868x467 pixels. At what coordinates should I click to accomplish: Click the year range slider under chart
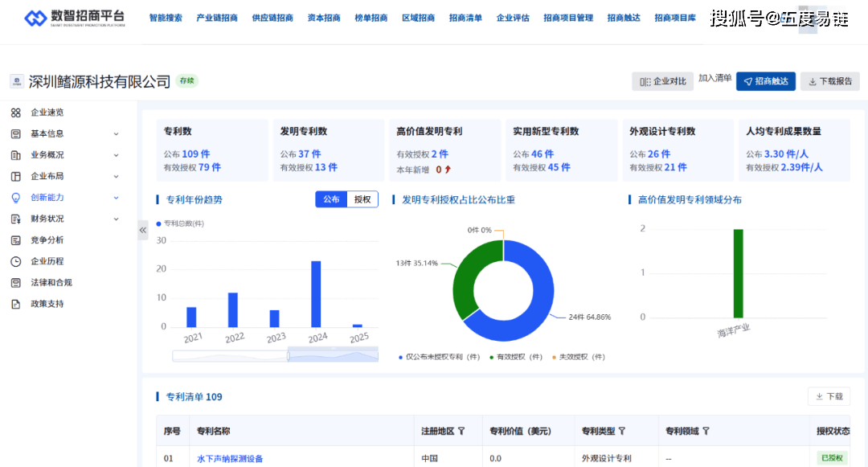pyautogui.click(x=275, y=354)
